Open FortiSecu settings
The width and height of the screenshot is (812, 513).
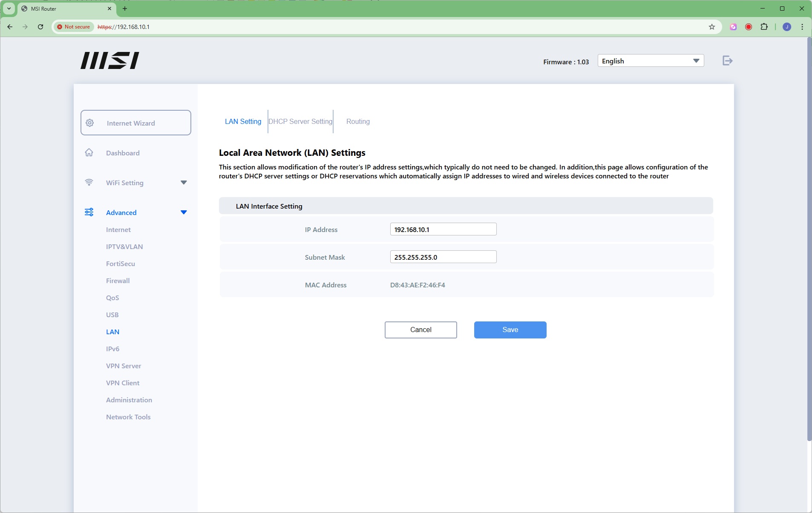point(121,264)
